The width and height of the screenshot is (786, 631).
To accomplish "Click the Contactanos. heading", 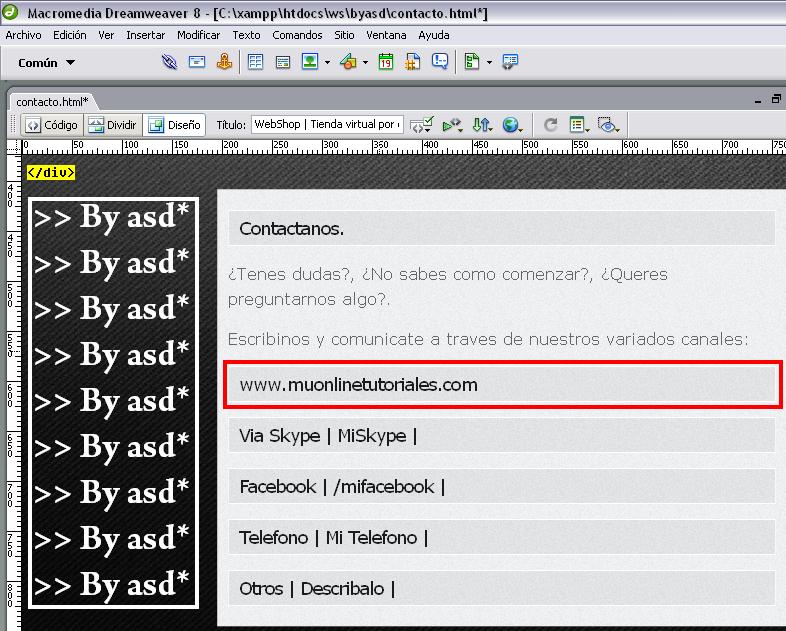I will [x=291, y=229].
